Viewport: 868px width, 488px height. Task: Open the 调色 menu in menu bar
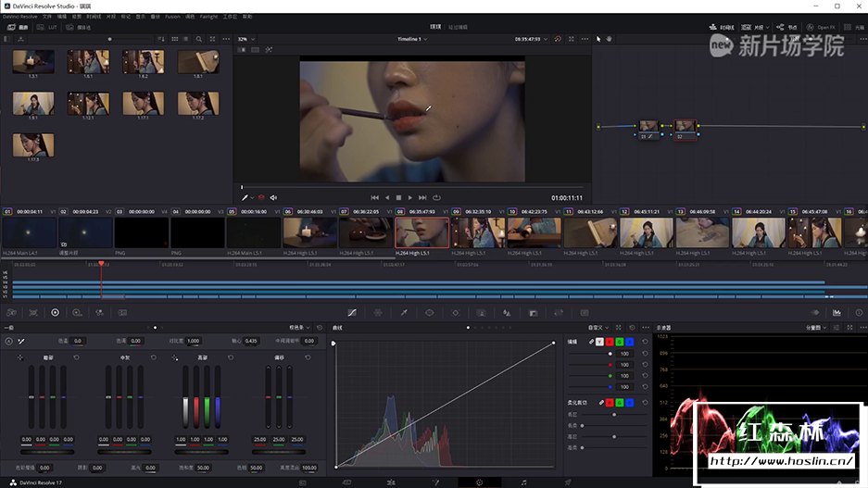(x=190, y=17)
